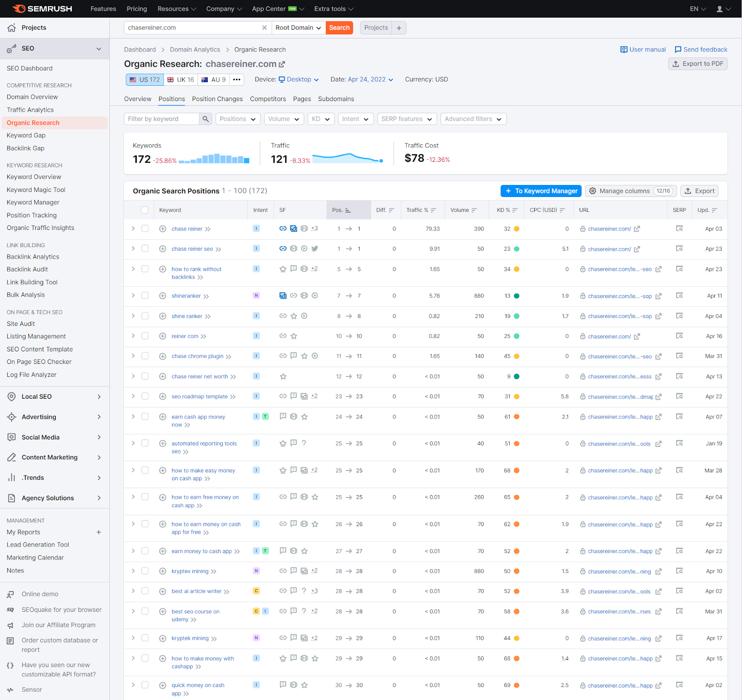Open more country databases ellipsis button

[x=237, y=80]
